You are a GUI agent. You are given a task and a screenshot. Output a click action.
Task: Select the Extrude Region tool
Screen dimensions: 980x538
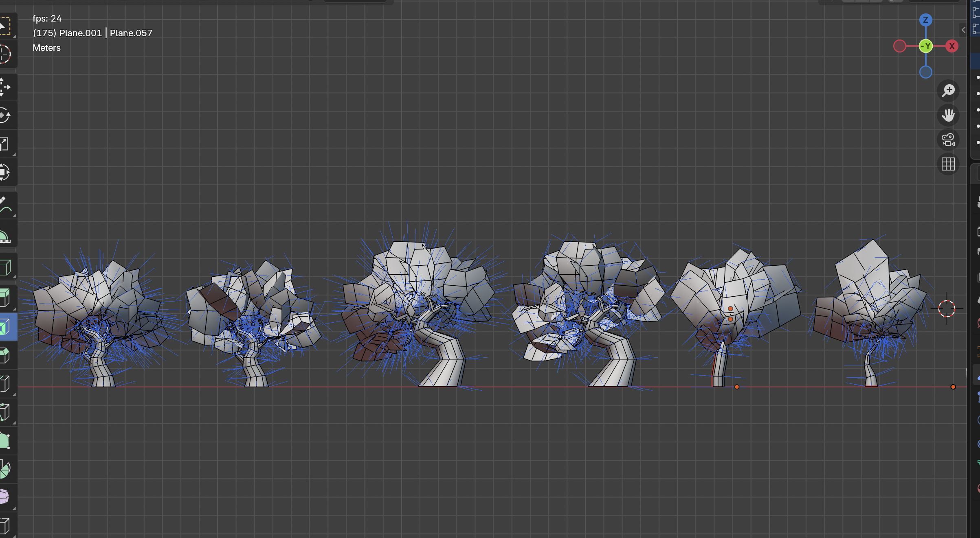click(5, 297)
